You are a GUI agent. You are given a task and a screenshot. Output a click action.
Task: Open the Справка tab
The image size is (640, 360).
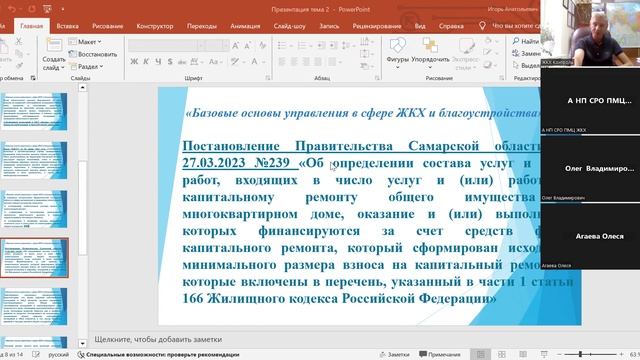tap(451, 26)
